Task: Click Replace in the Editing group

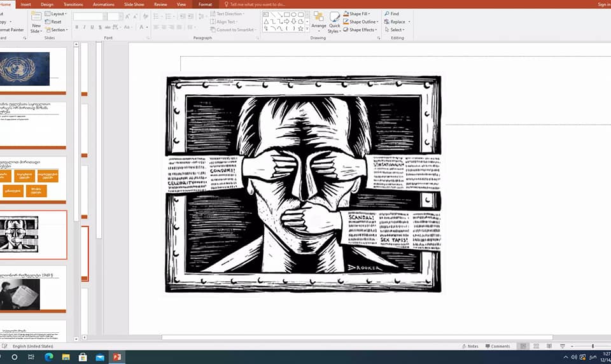Action: tap(397, 22)
